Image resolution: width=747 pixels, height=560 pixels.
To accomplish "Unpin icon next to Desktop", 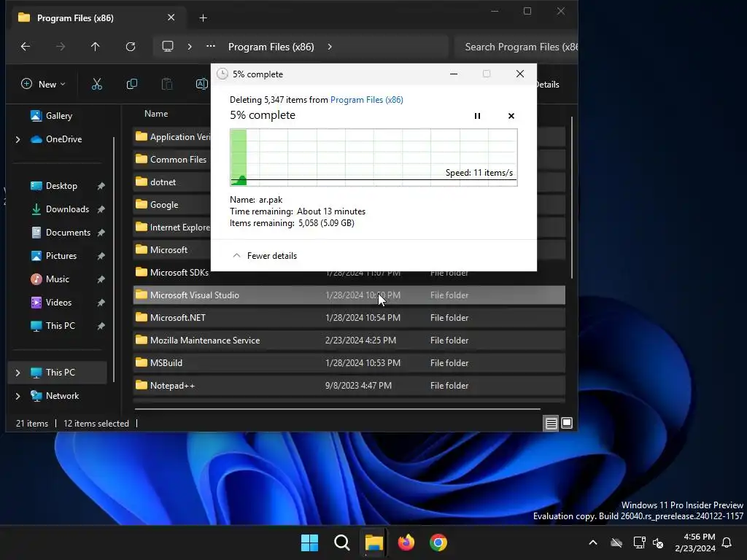I will pos(101,186).
